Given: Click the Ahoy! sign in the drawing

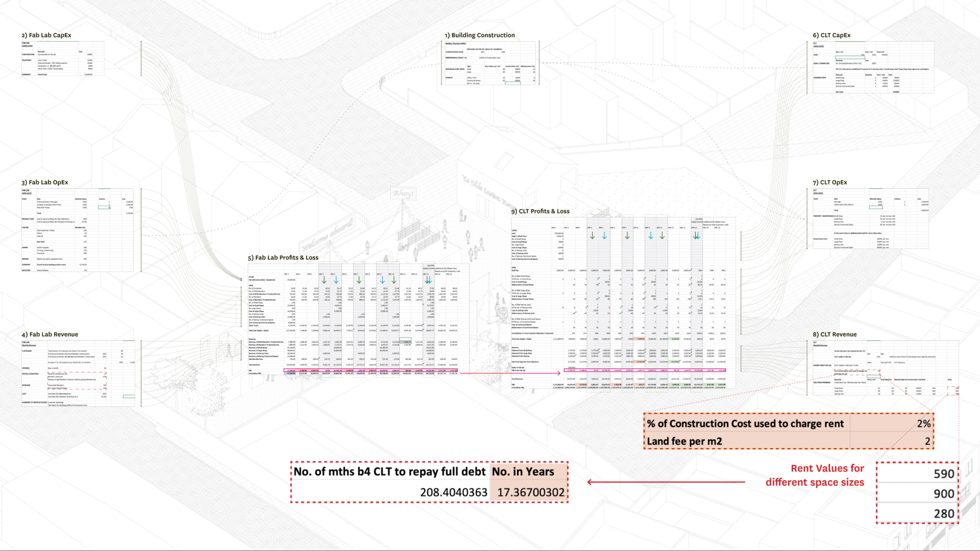Looking at the screenshot, I should [x=403, y=194].
